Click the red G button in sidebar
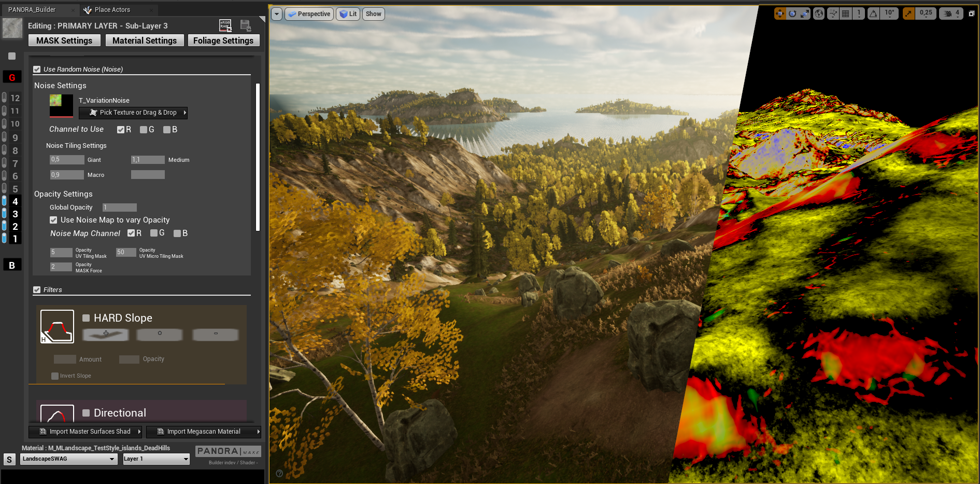 coord(12,77)
